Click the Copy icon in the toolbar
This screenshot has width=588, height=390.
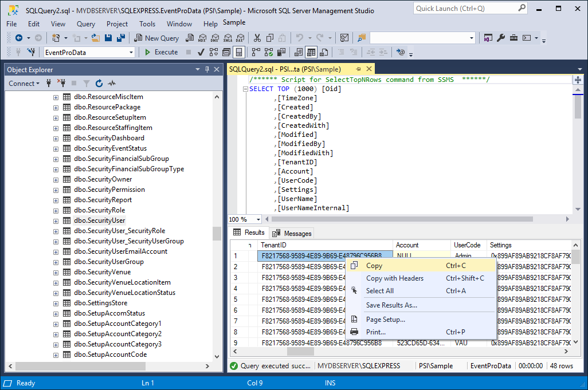[269, 38]
